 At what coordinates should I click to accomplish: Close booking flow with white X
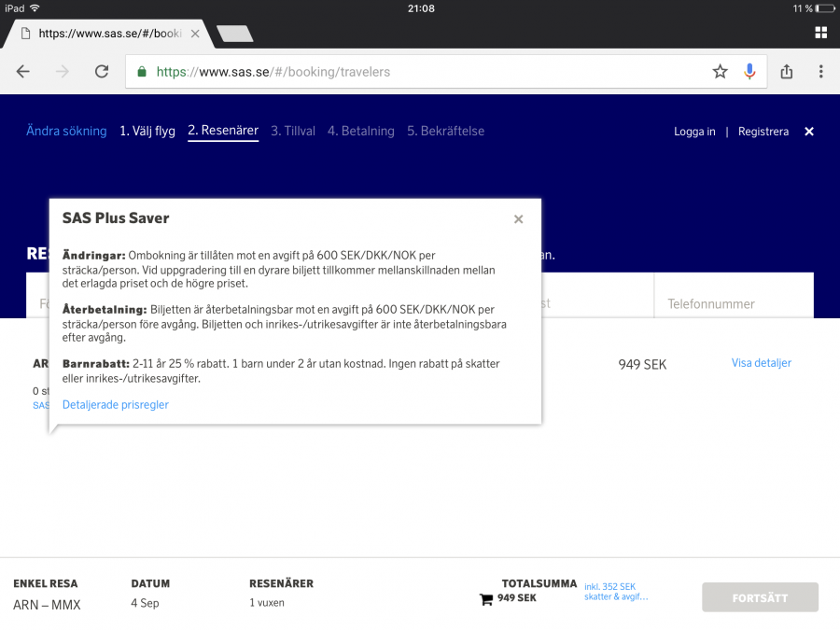pyautogui.click(x=809, y=132)
